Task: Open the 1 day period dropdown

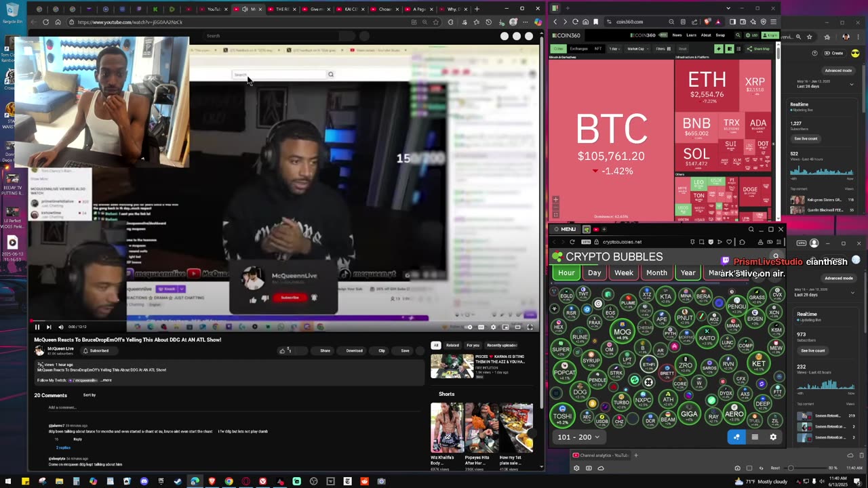Action: click(614, 49)
